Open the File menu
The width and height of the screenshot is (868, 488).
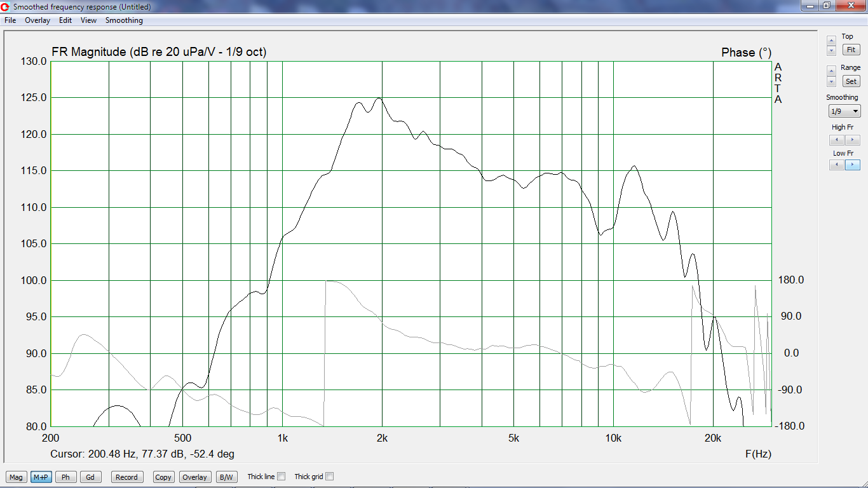pyautogui.click(x=10, y=20)
